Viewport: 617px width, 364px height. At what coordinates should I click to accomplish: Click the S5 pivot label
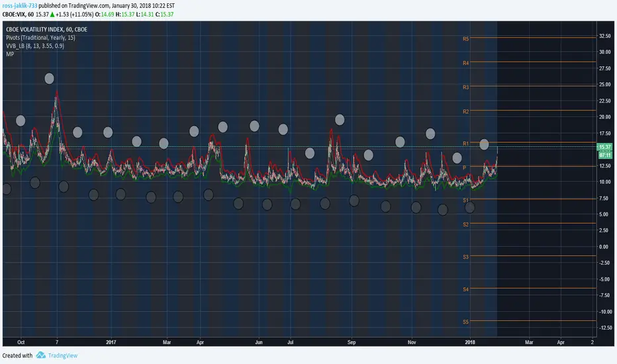tap(465, 322)
